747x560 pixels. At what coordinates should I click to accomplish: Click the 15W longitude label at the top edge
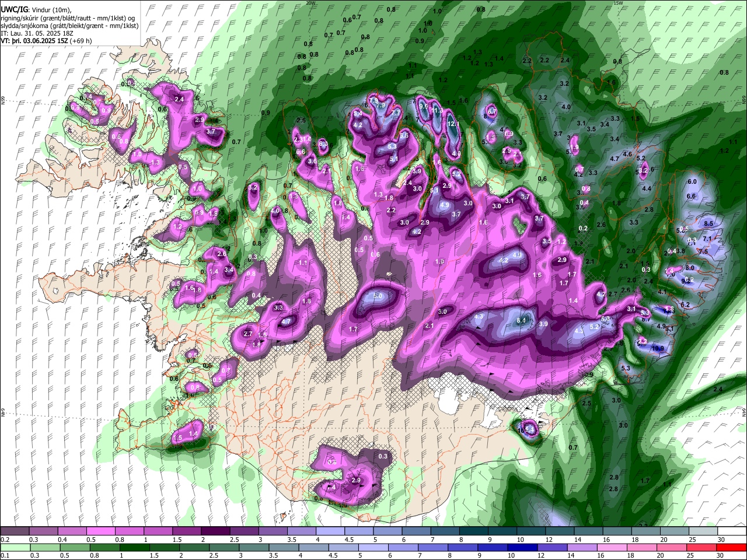point(619,2)
